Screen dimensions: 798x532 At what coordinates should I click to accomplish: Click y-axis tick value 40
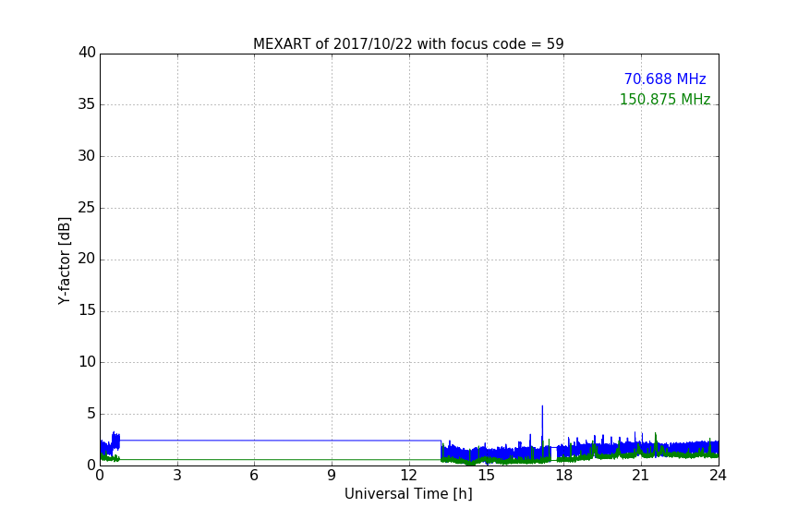coord(87,53)
